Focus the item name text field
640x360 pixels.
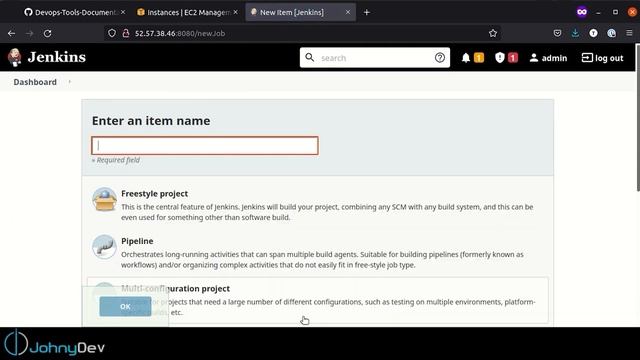tap(205, 146)
